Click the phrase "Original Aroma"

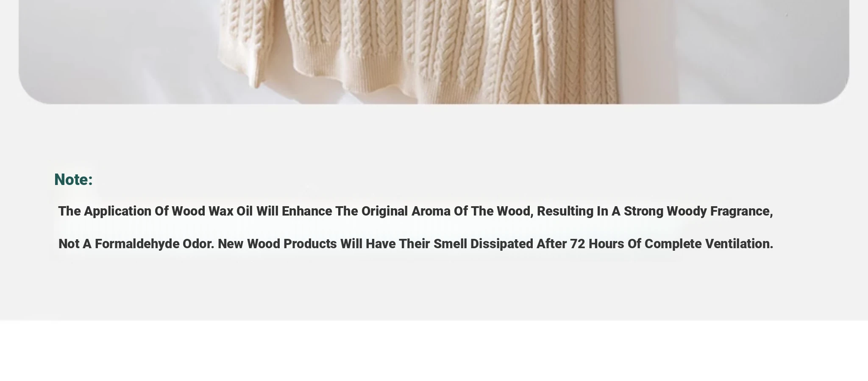coord(406,211)
